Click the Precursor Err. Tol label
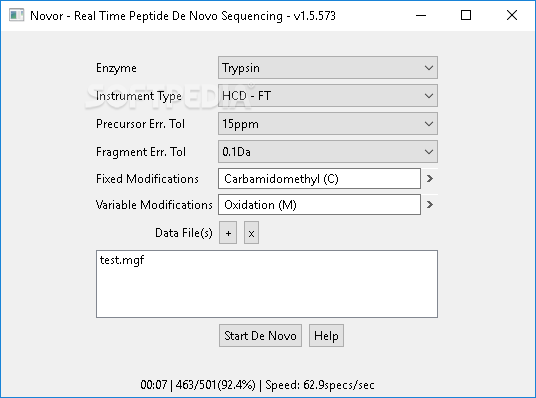The height and width of the screenshot is (398, 536). pyautogui.click(x=140, y=124)
